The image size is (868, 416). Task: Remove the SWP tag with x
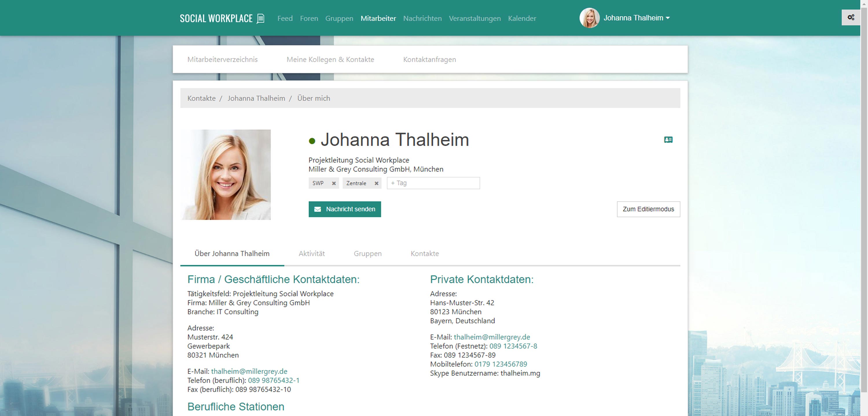tap(334, 183)
